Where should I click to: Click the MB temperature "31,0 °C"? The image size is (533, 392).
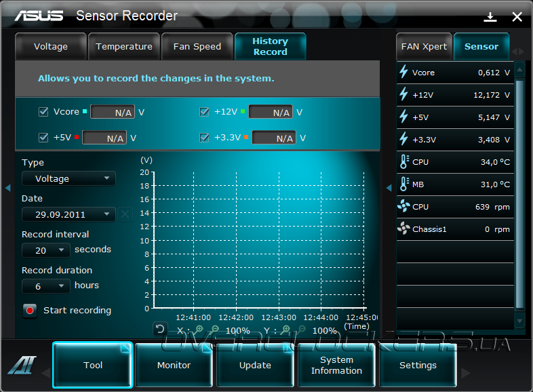tap(495, 184)
